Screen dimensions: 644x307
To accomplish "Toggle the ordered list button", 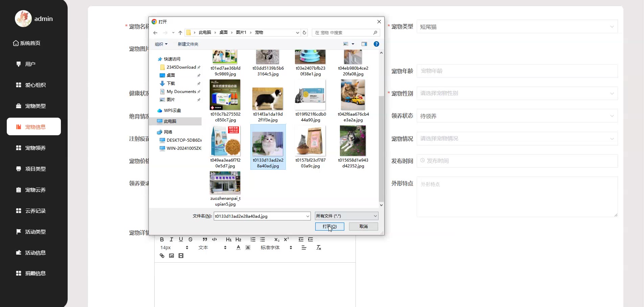I will pos(253,239).
